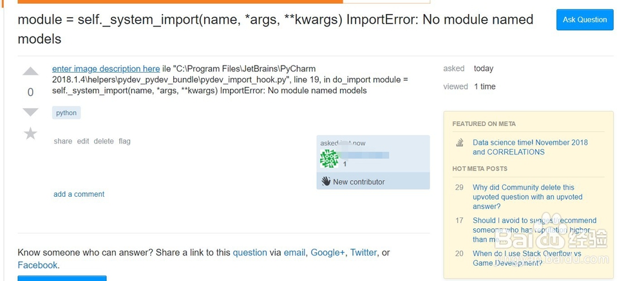Add a comment to the question

(79, 194)
